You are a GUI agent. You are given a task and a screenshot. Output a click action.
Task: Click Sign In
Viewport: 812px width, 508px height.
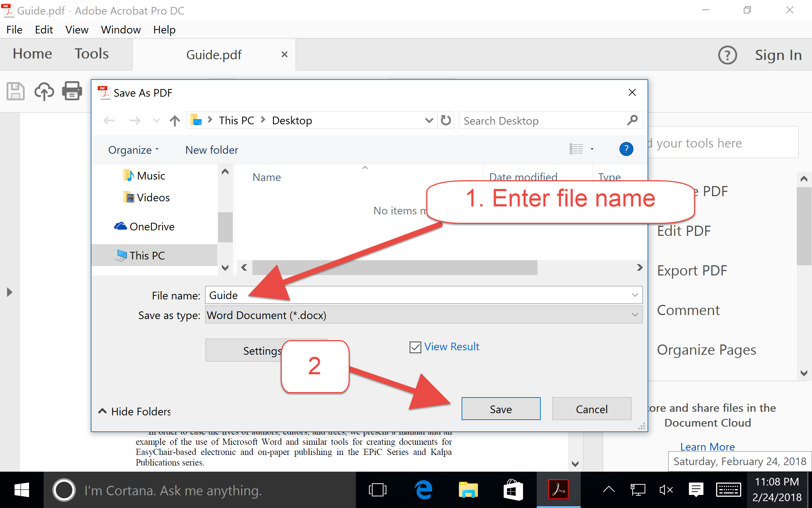click(x=778, y=55)
